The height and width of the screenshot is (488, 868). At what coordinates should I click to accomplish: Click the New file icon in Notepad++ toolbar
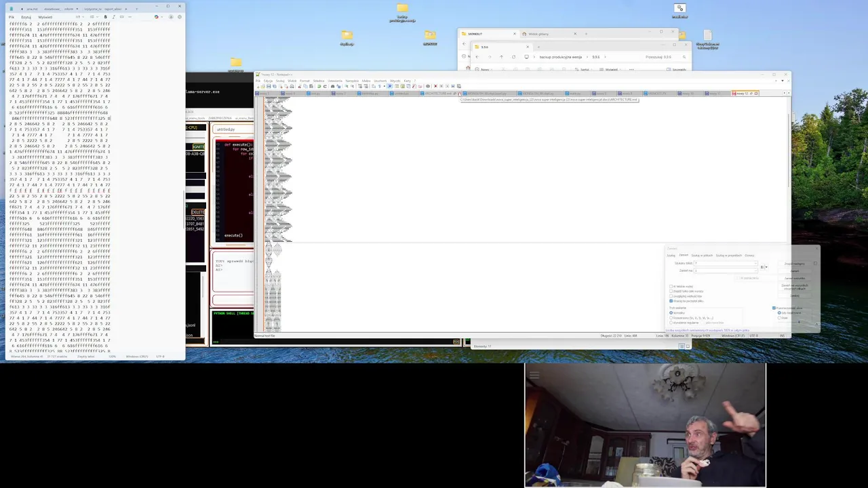click(x=258, y=86)
